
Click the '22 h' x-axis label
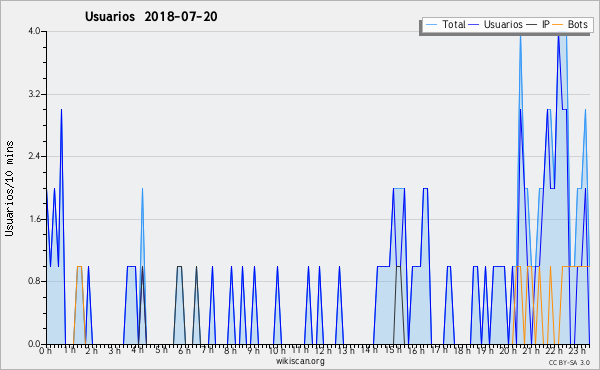(x=555, y=351)
